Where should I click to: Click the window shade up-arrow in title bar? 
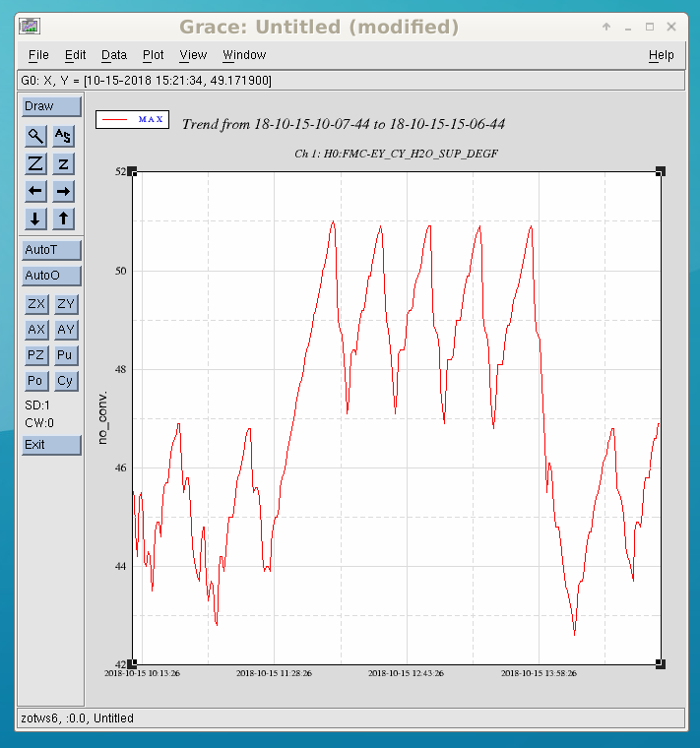coord(606,27)
